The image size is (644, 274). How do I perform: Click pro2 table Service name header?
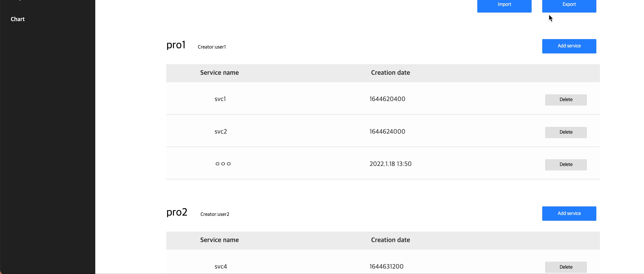[x=219, y=240]
